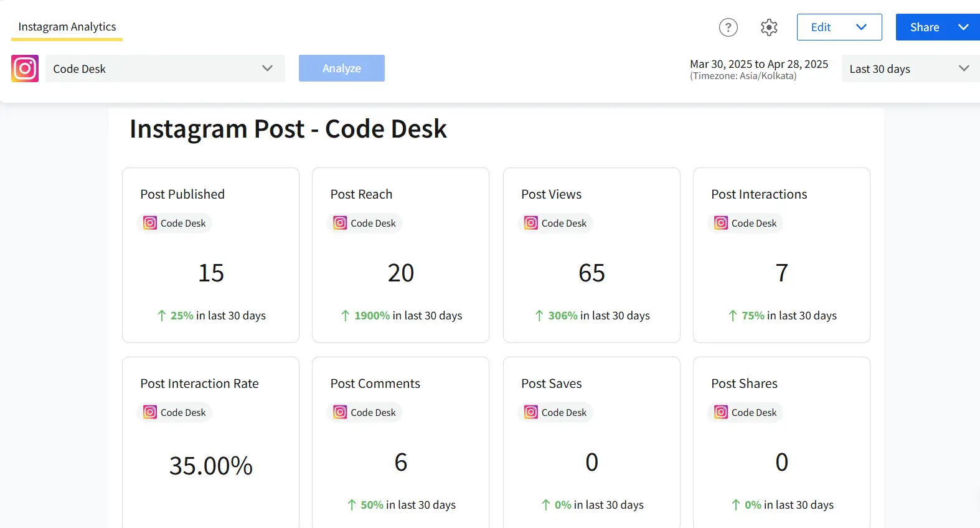Image resolution: width=980 pixels, height=528 pixels.
Task: Click the 'Instagram Post - Code Desk' heading
Action: (288, 130)
